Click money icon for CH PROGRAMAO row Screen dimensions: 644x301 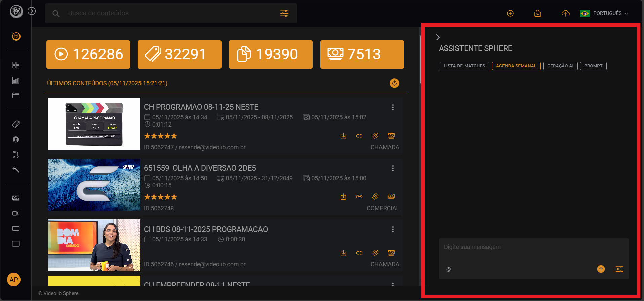tap(391, 136)
